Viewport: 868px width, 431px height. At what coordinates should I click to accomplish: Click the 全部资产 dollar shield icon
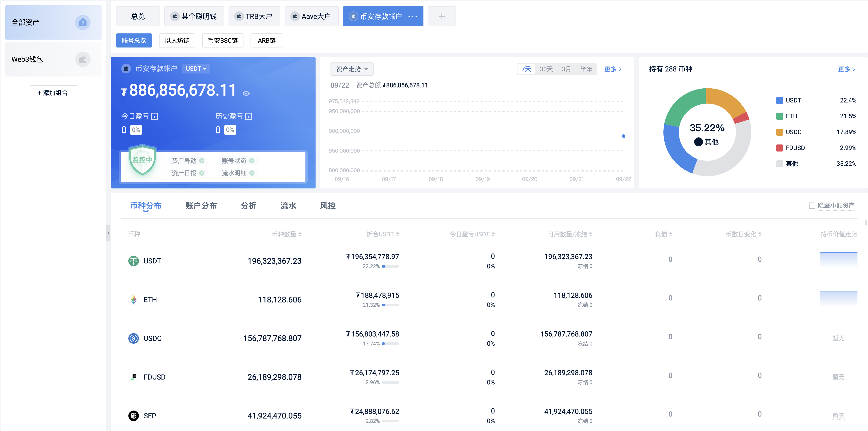83,23
